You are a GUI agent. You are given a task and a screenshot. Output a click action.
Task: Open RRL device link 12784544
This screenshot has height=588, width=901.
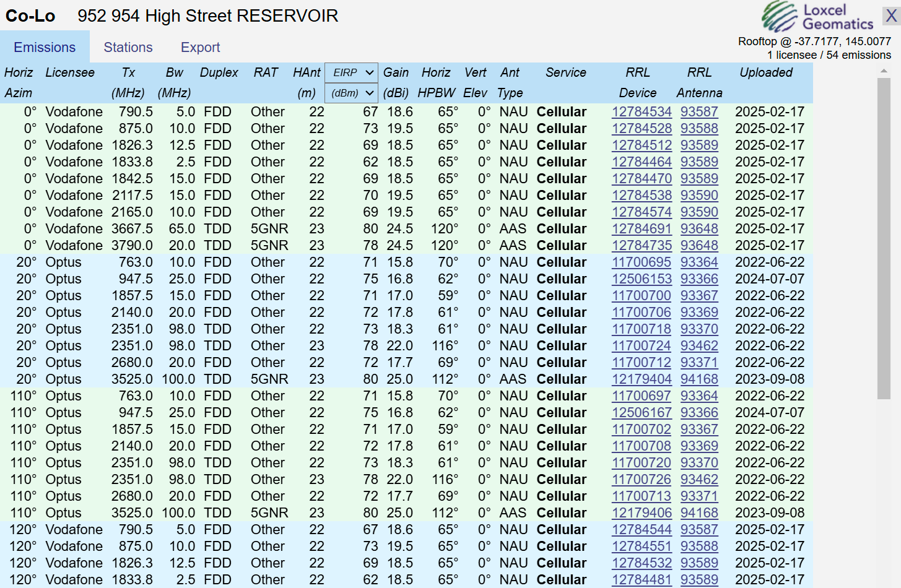[x=642, y=529]
